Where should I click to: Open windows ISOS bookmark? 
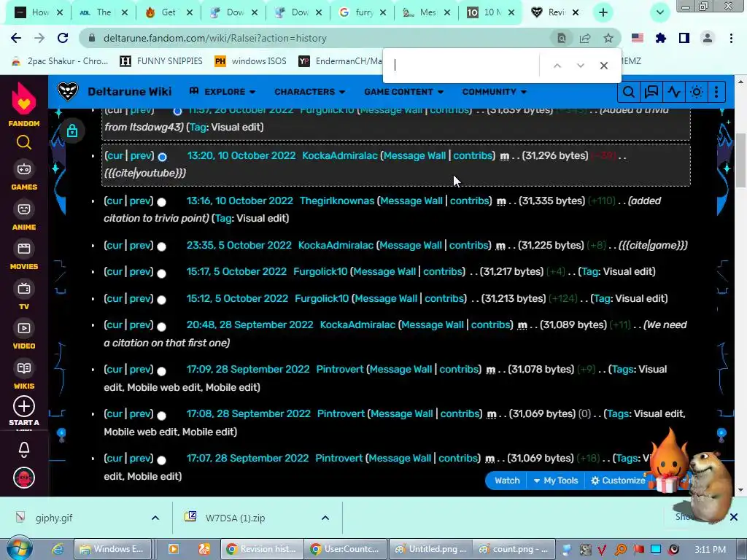pyautogui.click(x=251, y=61)
